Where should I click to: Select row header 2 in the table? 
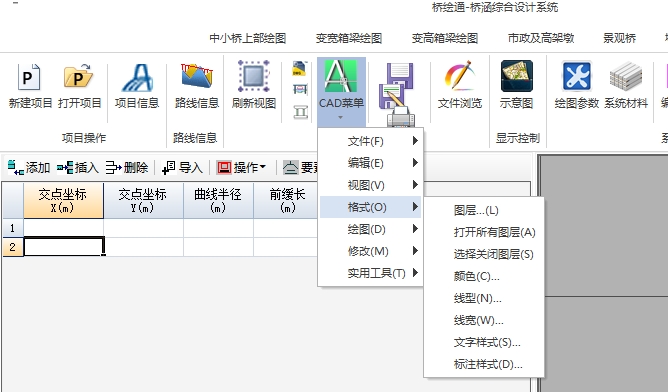pyautogui.click(x=12, y=247)
